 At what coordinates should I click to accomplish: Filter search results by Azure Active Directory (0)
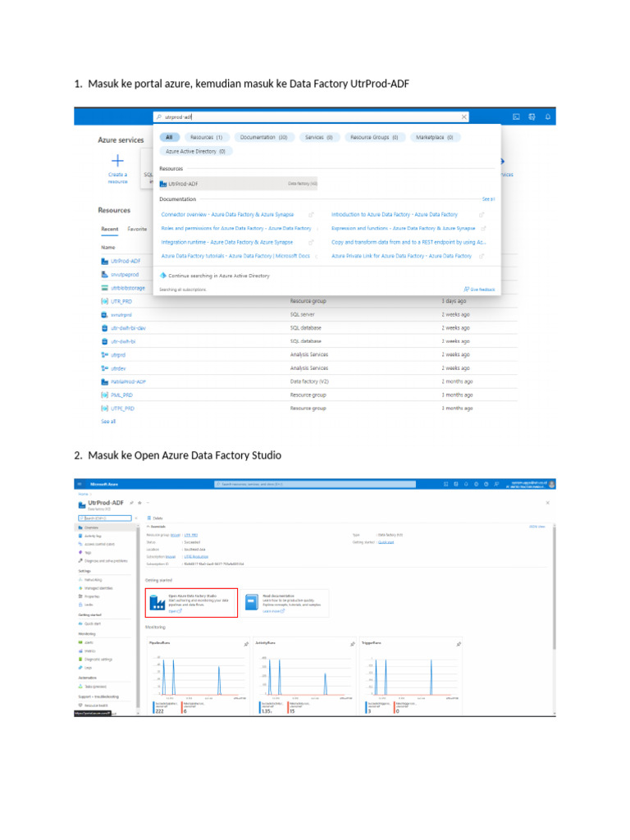[x=195, y=152]
